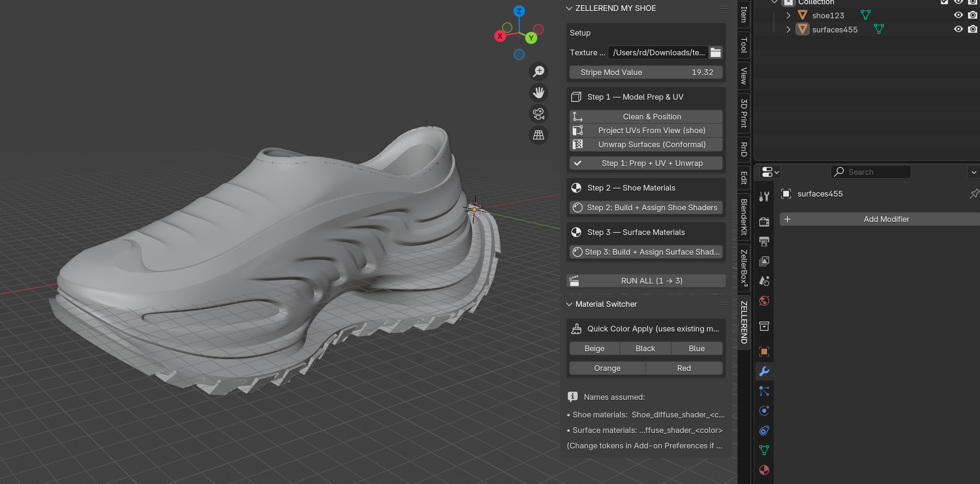Viewport: 980px width, 484px height.
Task: Collapse Material Switcher panel
Action: [x=569, y=304]
